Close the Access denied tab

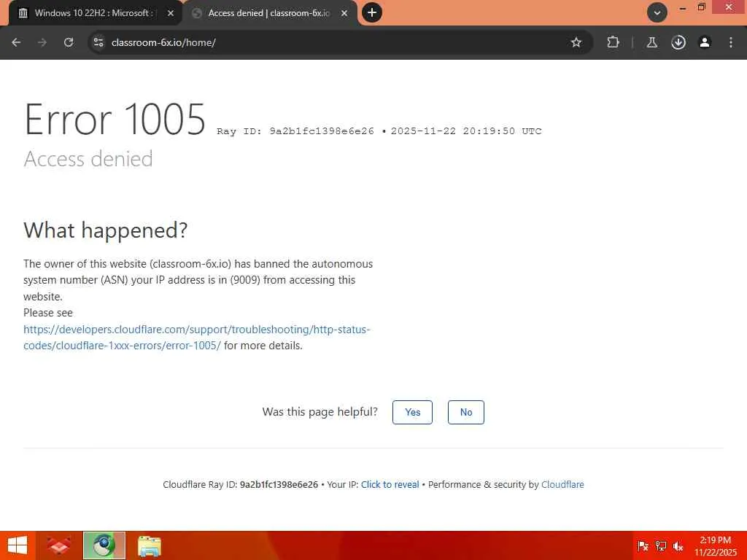[344, 13]
